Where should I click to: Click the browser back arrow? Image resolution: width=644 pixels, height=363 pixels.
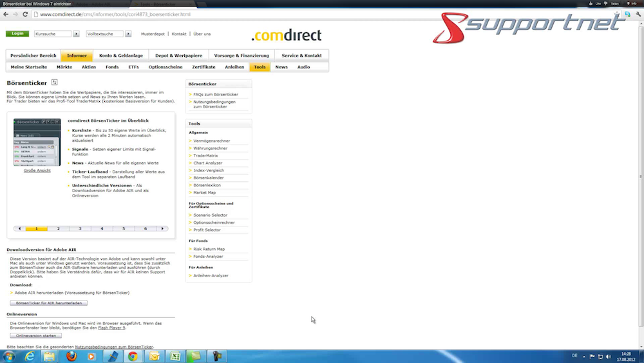6,14
